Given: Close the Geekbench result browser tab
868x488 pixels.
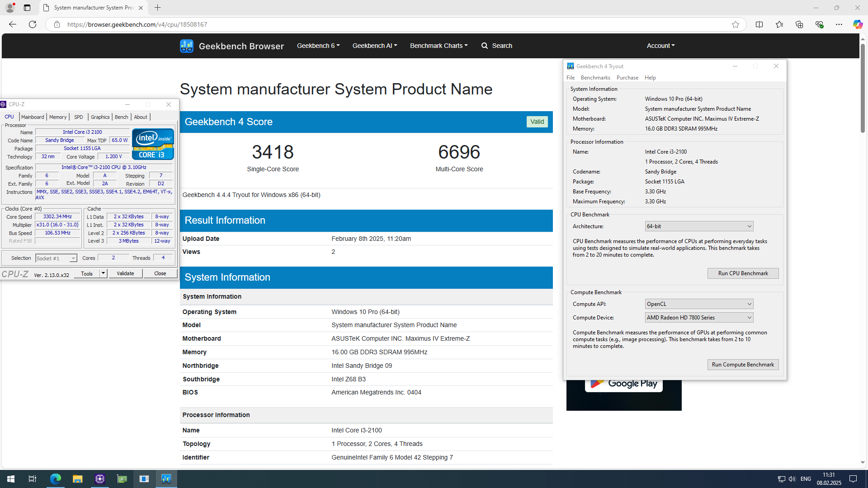Looking at the screenshot, I should click(141, 8).
